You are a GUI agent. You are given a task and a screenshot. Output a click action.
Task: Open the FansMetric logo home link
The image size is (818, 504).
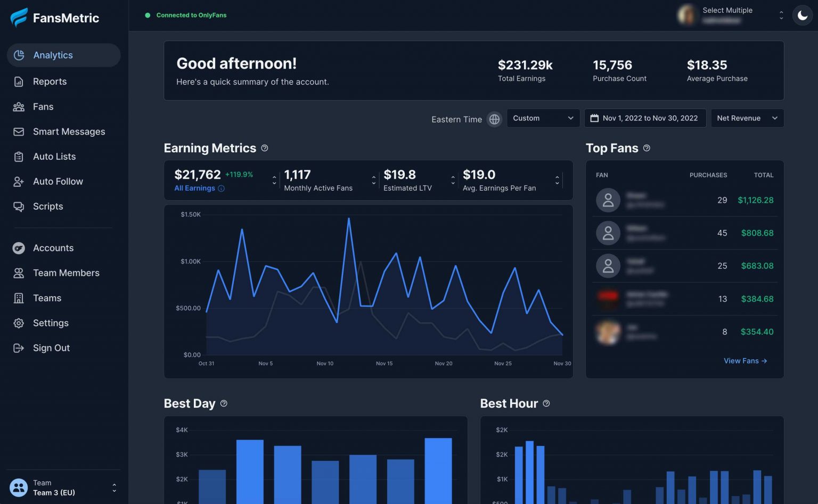pyautogui.click(x=54, y=18)
